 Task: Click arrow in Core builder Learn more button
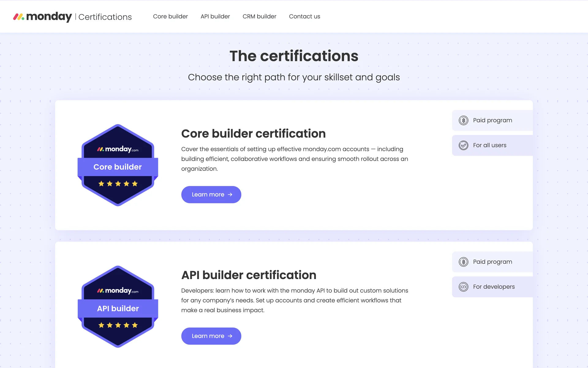tap(230, 194)
